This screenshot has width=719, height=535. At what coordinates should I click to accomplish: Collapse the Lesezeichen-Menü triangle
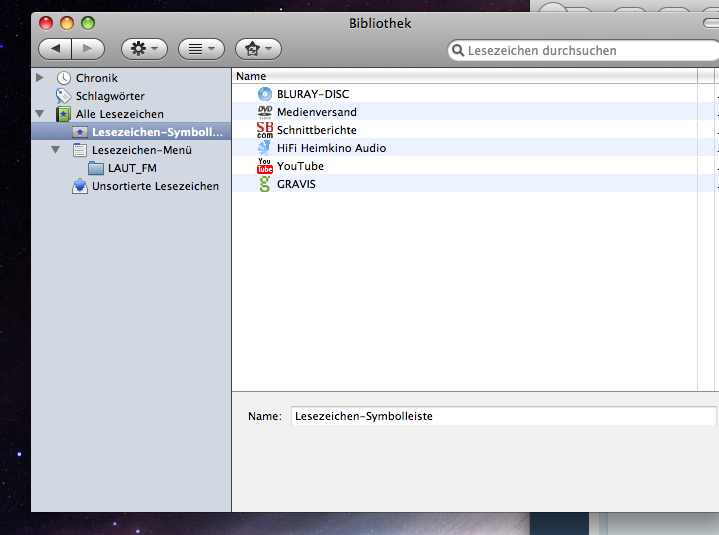click(56, 150)
